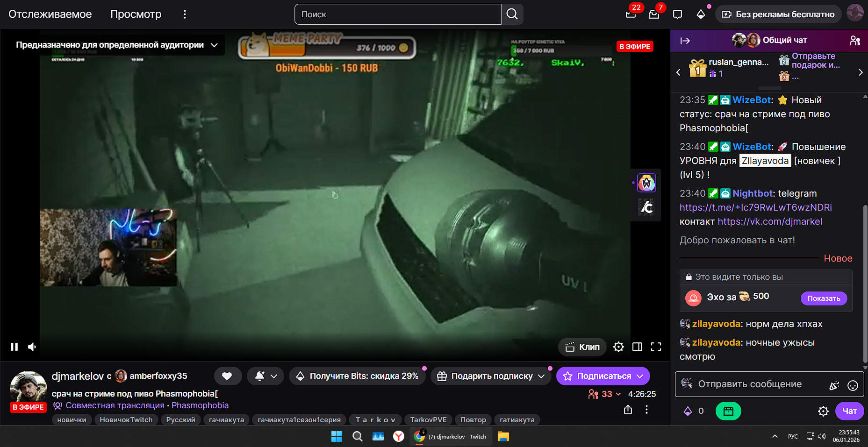Screen dimensions: 868x447
Task: Collapse the gift leaderboard using its handle bar
Action: [769, 88]
